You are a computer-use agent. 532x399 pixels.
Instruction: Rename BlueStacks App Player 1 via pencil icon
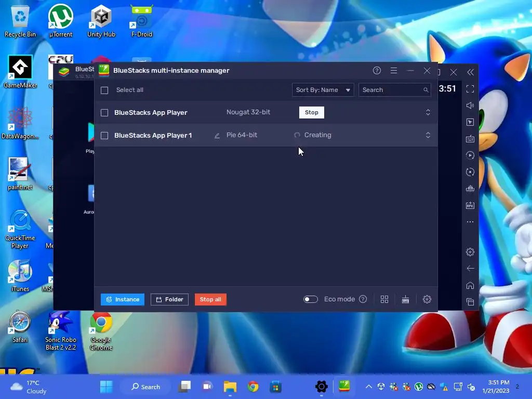click(217, 136)
